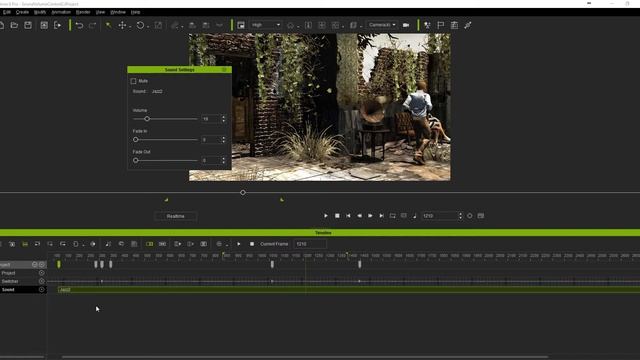This screenshot has width=640, height=360.
Task: Click the Realtime button
Action: coord(176,216)
